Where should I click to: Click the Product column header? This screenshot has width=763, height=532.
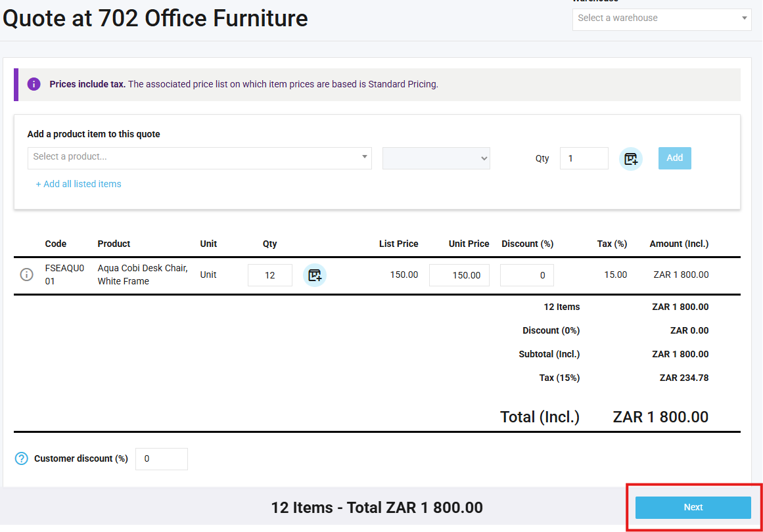coord(114,244)
